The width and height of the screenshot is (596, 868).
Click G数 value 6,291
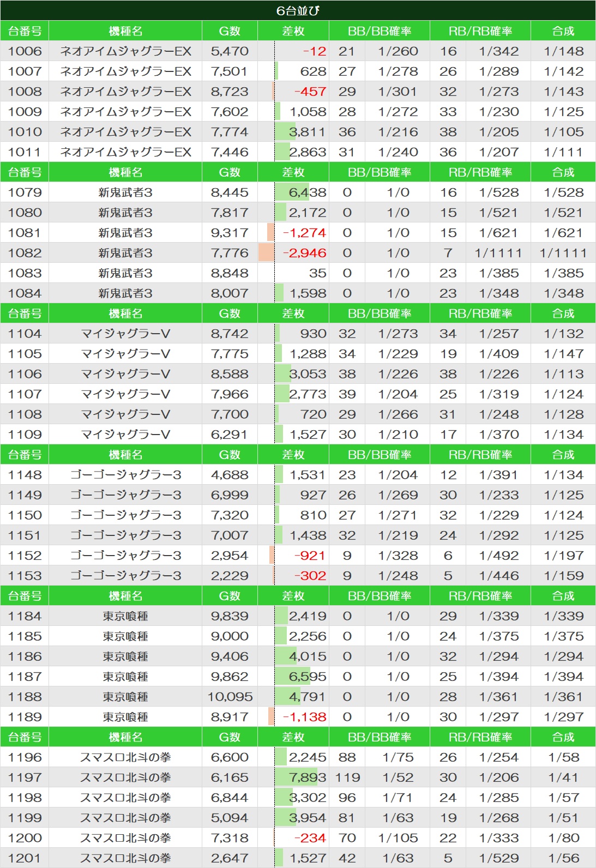click(230, 435)
